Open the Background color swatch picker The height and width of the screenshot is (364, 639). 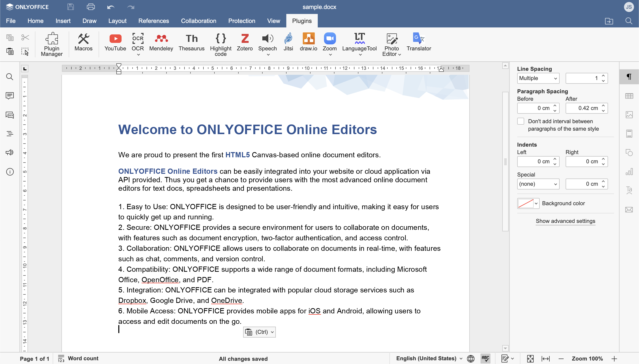click(x=528, y=203)
